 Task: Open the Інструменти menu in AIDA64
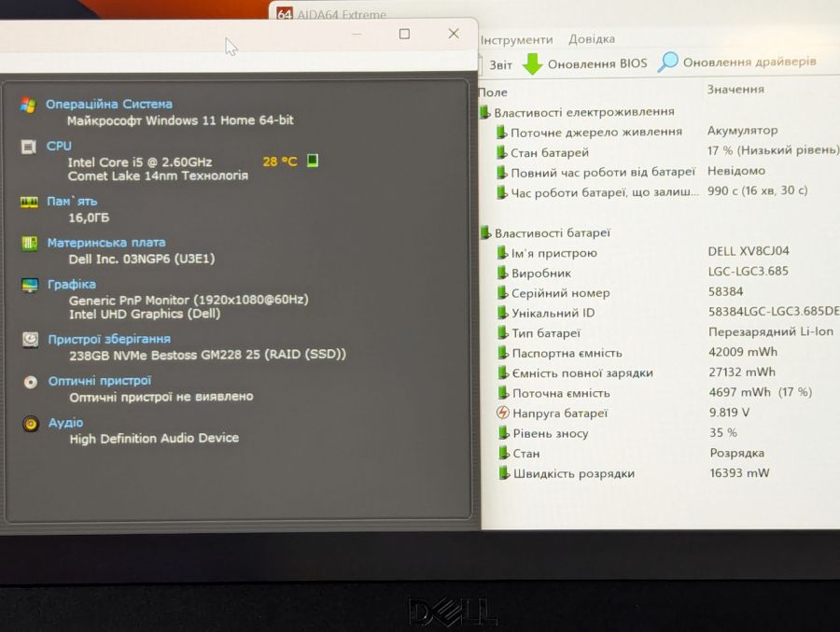(516, 39)
